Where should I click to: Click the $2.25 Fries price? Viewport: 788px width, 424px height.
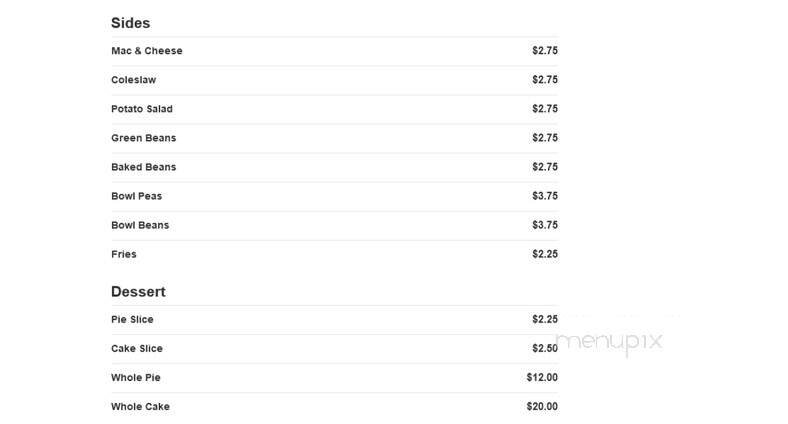[545, 254]
